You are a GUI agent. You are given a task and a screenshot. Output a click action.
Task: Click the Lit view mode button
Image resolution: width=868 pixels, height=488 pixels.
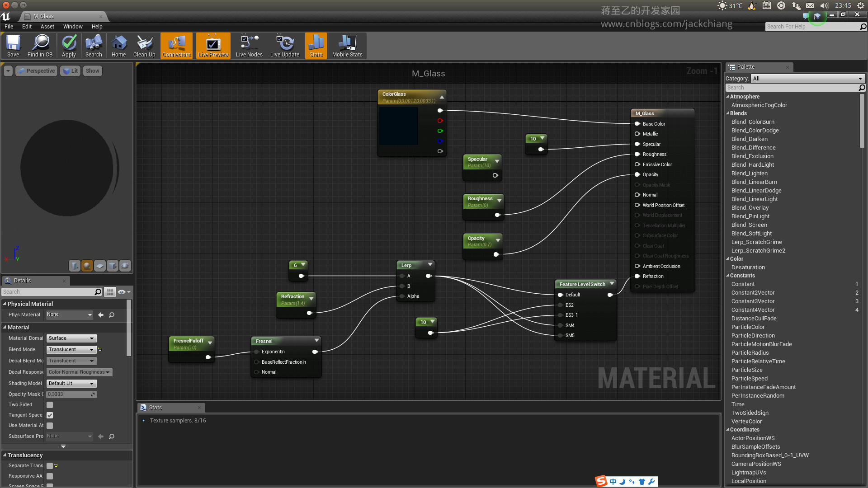(71, 71)
